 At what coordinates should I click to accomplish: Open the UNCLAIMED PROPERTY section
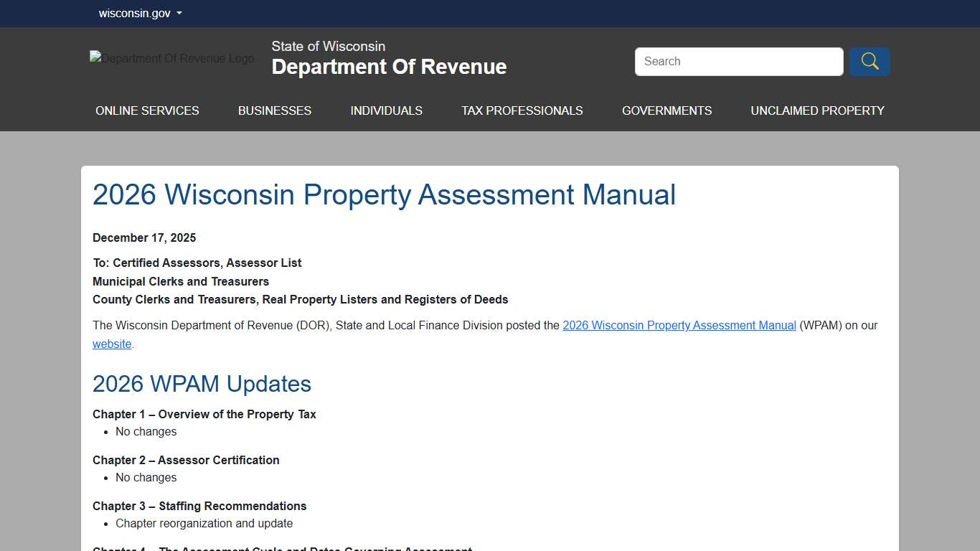coord(817,110)
